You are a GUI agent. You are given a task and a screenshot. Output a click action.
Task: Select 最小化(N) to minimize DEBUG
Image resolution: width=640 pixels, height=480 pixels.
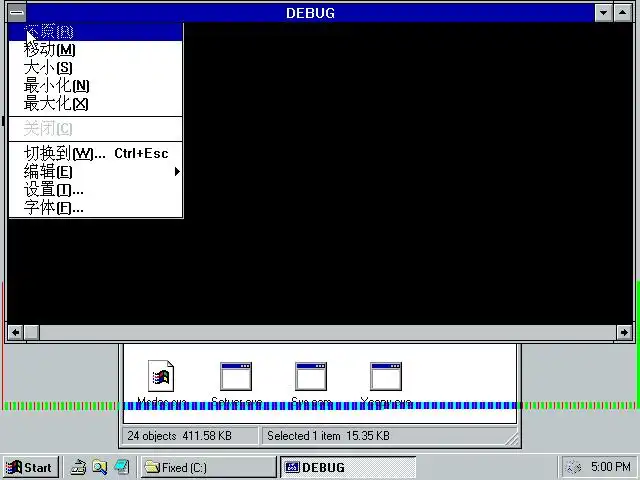click(96, 86)
